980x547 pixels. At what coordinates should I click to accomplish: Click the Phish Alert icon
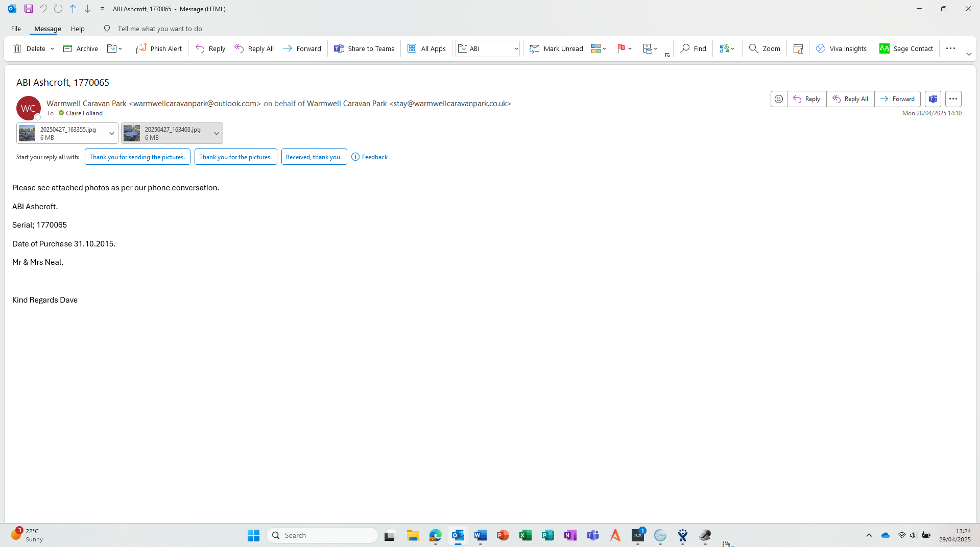[x=141, y=48]
